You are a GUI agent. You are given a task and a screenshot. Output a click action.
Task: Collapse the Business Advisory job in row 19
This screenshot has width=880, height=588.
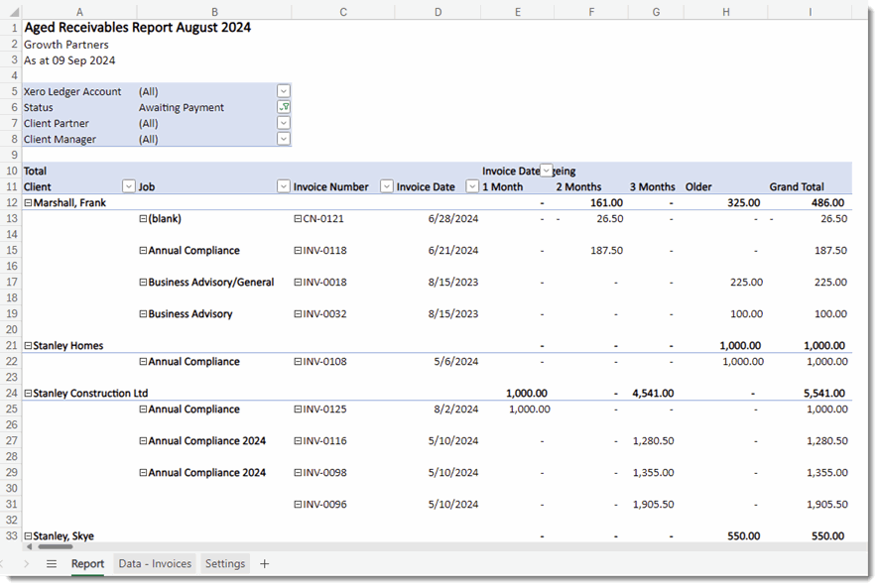click(143, 313)
